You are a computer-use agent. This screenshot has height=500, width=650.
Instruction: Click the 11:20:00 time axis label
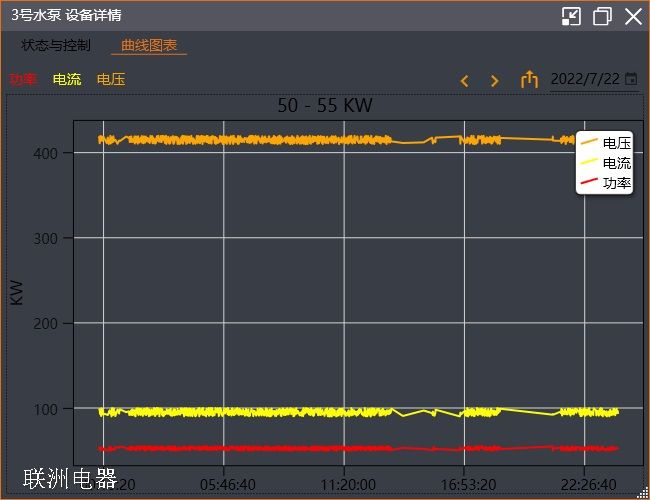tap(344, 485)
